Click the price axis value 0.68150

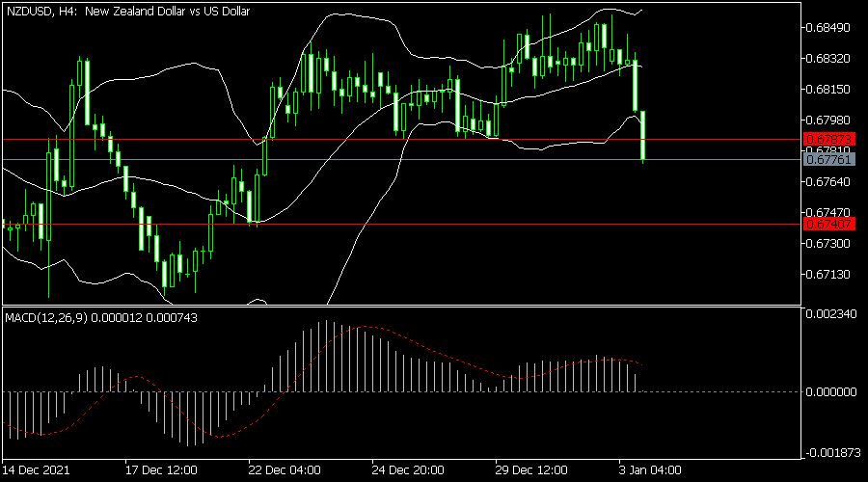tap(828, 89)
